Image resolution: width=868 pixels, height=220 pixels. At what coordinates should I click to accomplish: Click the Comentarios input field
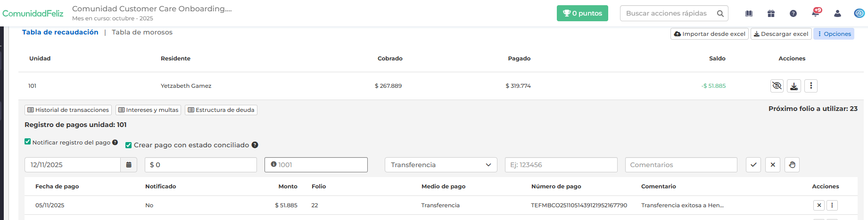click(681, 165)
